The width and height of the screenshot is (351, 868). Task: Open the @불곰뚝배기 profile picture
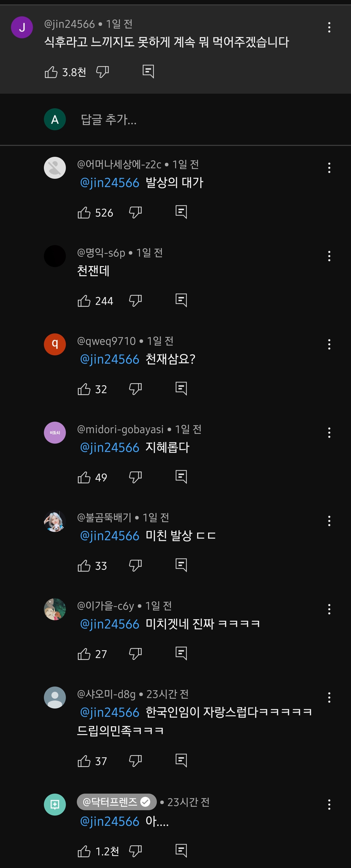click(x=55, y=521)
